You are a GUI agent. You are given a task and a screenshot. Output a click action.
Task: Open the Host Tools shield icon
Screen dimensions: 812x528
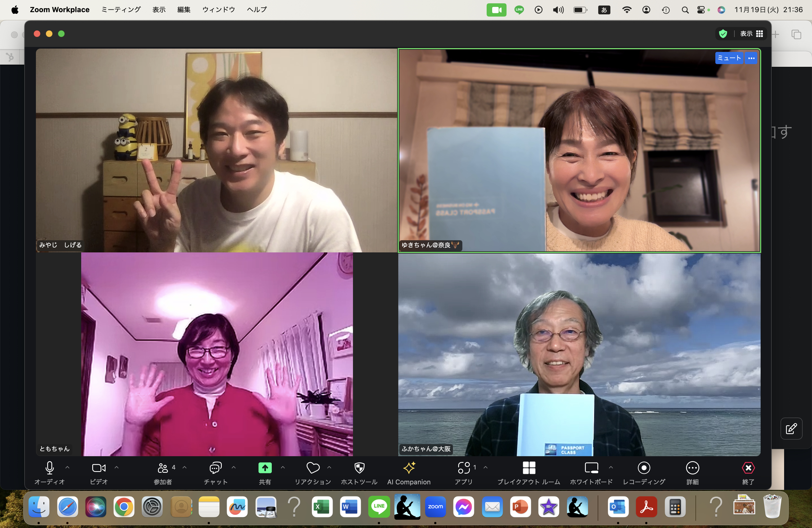[359, 468]
